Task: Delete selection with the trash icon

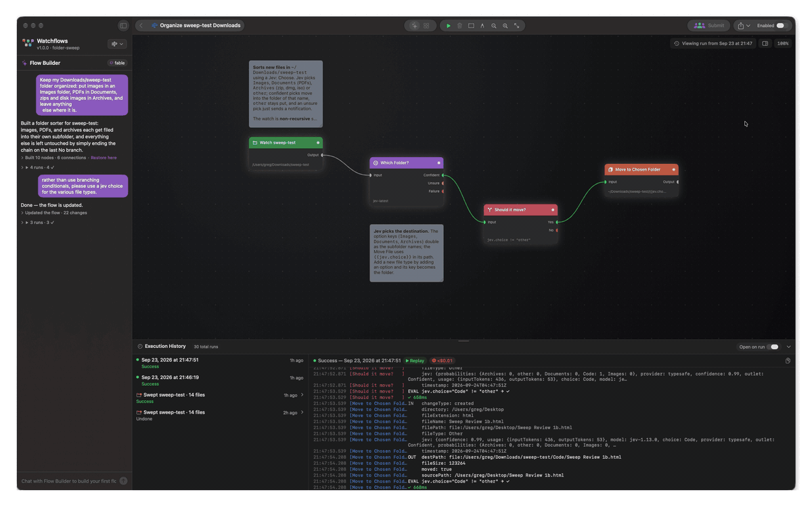Action: [459, 26]
